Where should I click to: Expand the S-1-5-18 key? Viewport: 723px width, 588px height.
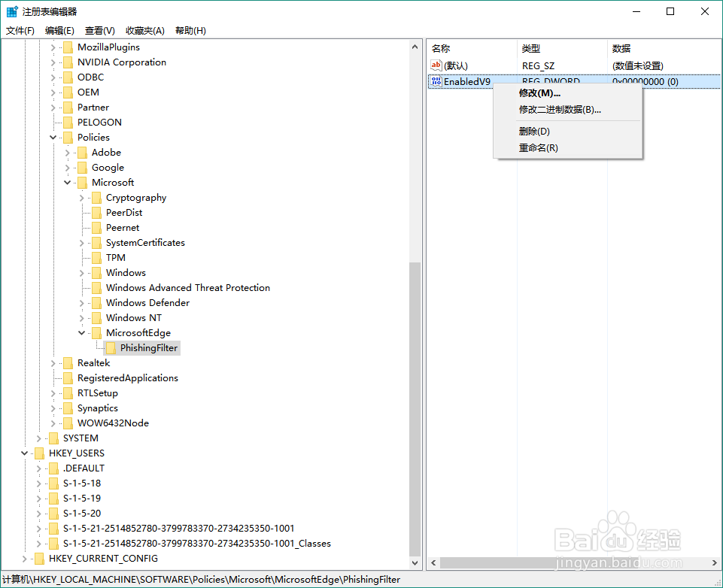pos(38,483)
